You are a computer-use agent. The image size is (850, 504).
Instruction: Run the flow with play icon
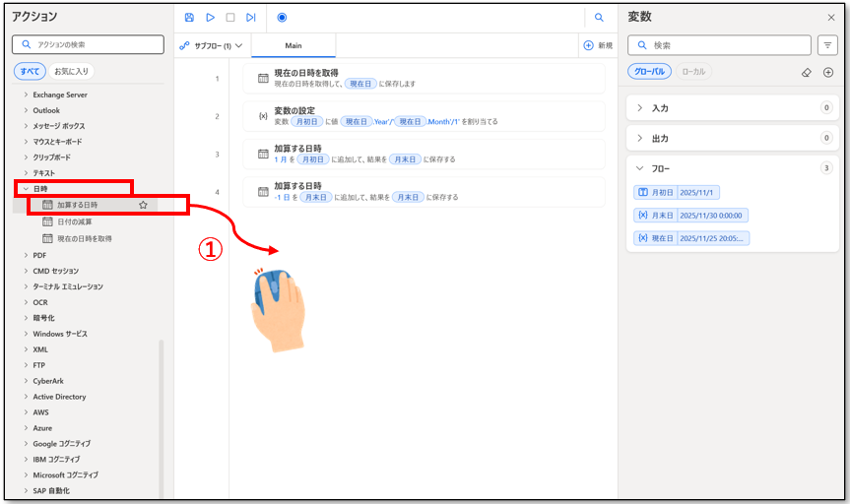[210, 18]
